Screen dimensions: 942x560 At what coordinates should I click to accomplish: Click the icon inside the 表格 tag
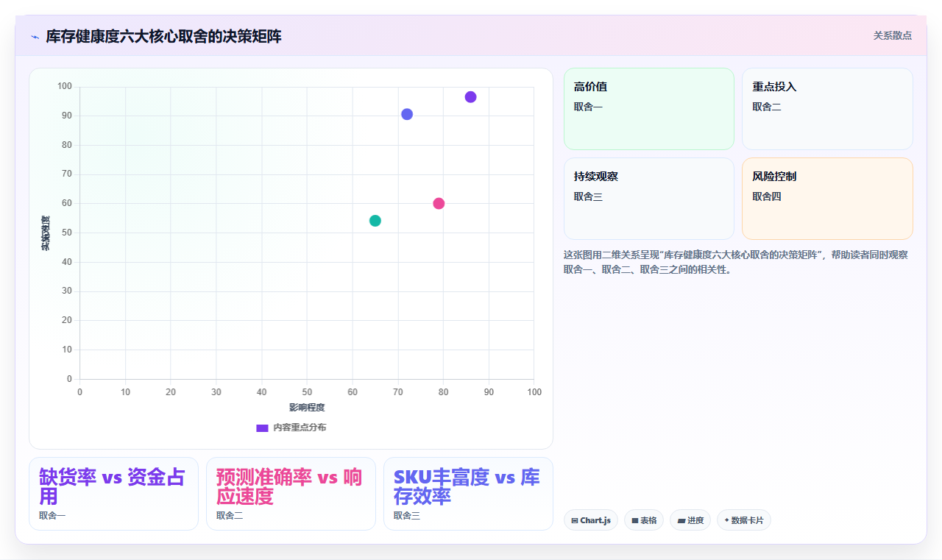pos(635,520)
